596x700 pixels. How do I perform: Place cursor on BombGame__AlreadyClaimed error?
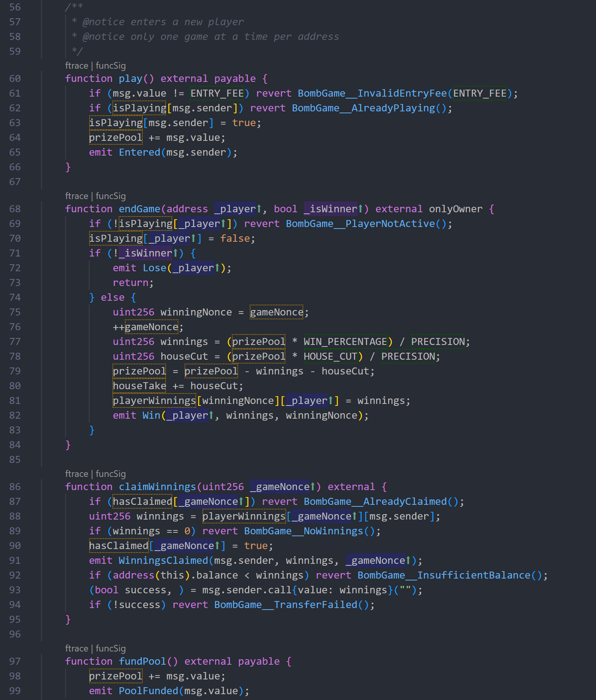[375, 501]
